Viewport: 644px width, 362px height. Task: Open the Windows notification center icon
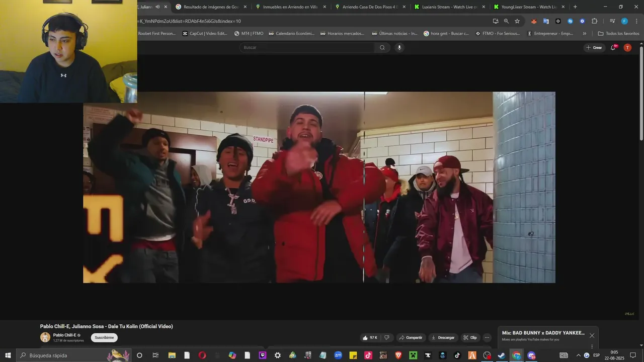(x=633, y=355)
